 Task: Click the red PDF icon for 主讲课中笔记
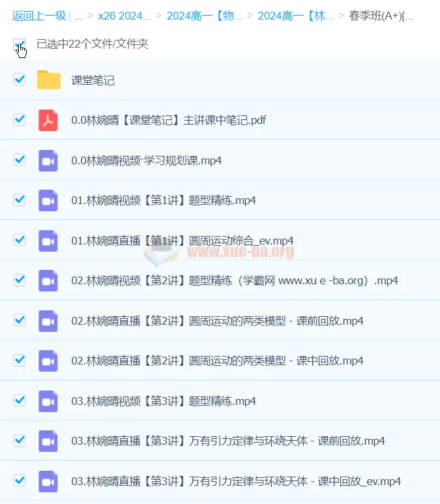(x=48, y=120)
